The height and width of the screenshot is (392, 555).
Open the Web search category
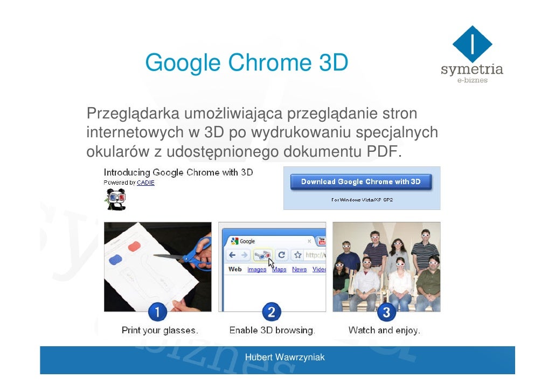[x=235, y=269]
